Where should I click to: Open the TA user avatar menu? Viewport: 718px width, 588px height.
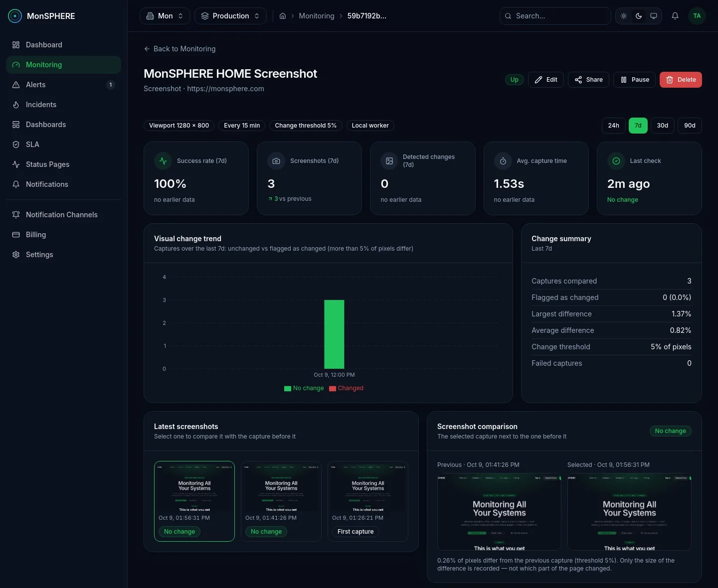tap(697, 16)
